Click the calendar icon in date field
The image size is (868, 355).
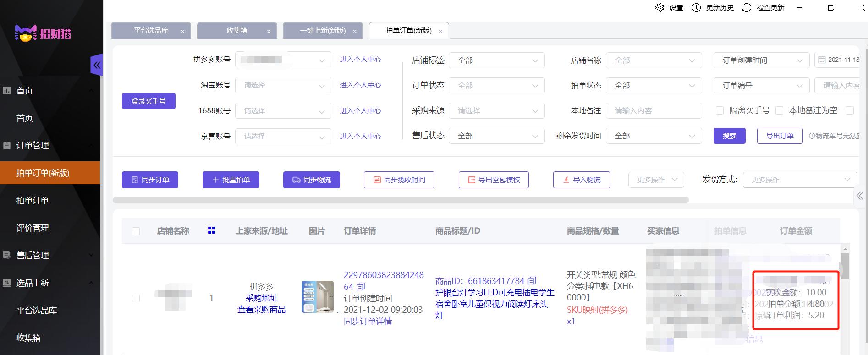(x=822, y=60)
